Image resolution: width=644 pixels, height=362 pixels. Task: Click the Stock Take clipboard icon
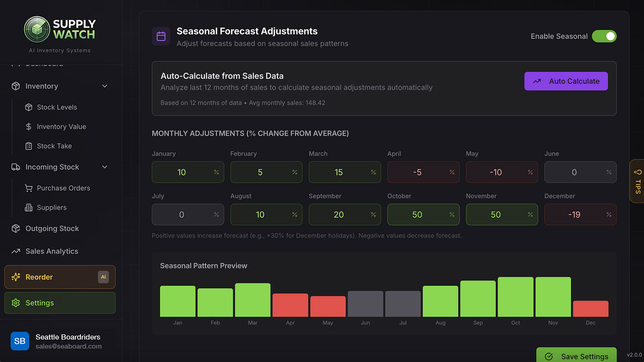pos(29,146)
